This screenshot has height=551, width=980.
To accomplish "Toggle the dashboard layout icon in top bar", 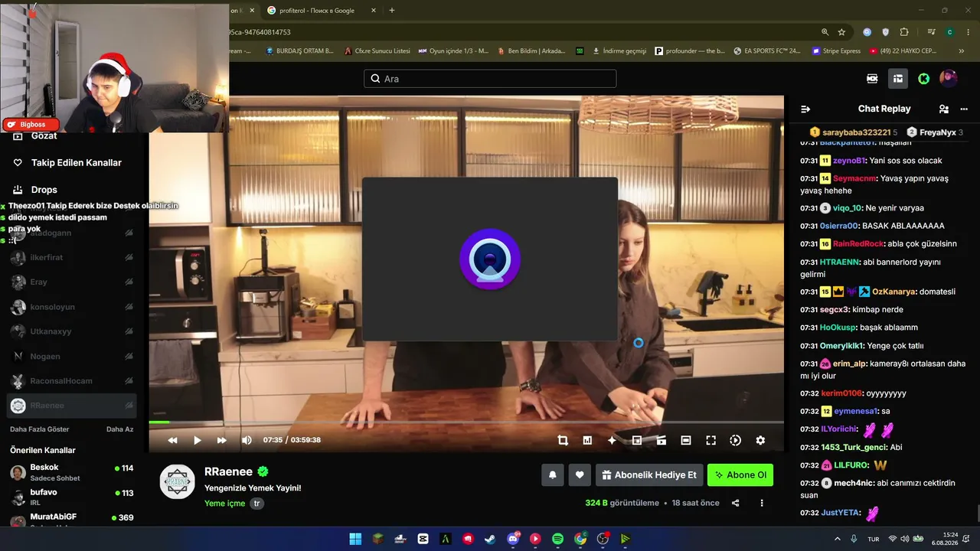I will click(x=897, y=79).
